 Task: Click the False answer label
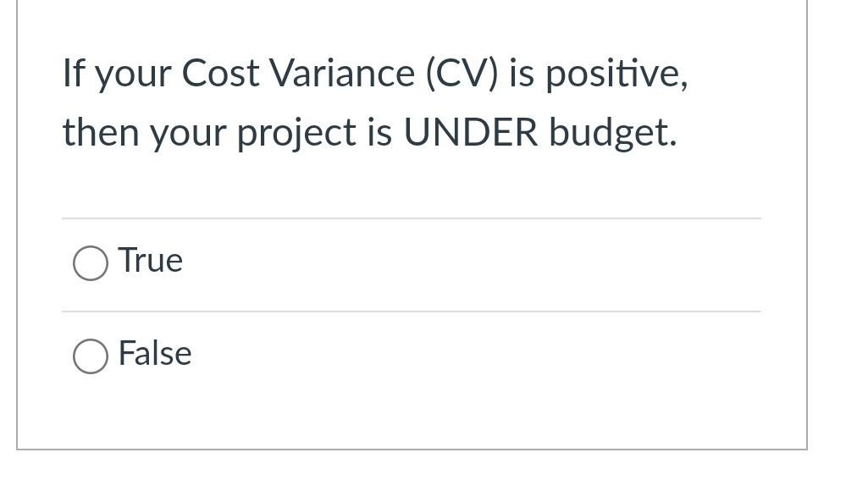click(x=155, y=354)
